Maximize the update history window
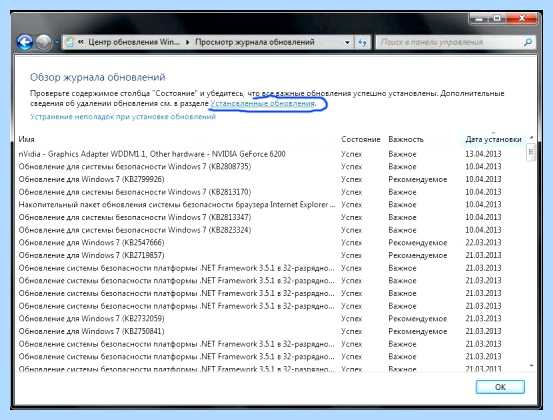Screen dimensions: 553x420 498,18
